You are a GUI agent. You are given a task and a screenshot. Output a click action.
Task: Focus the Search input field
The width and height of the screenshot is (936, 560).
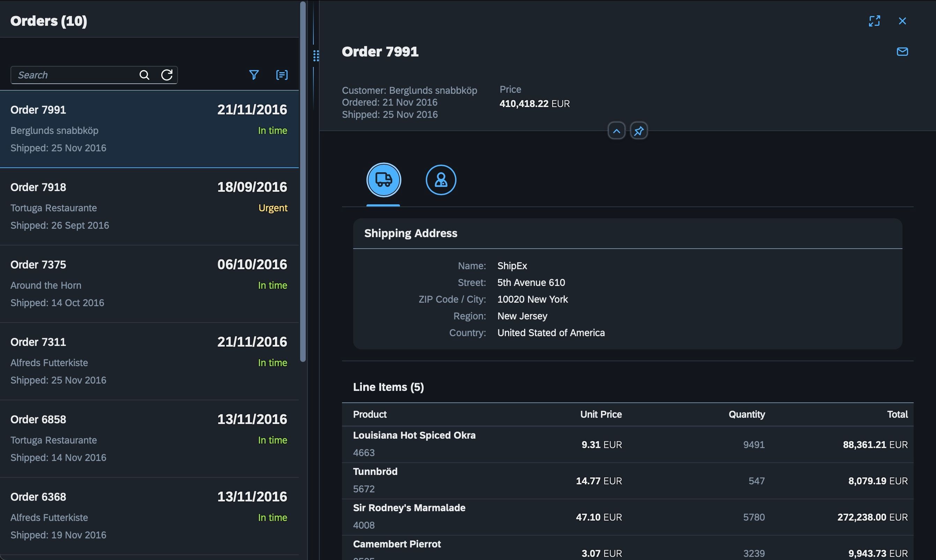[75, 75]
